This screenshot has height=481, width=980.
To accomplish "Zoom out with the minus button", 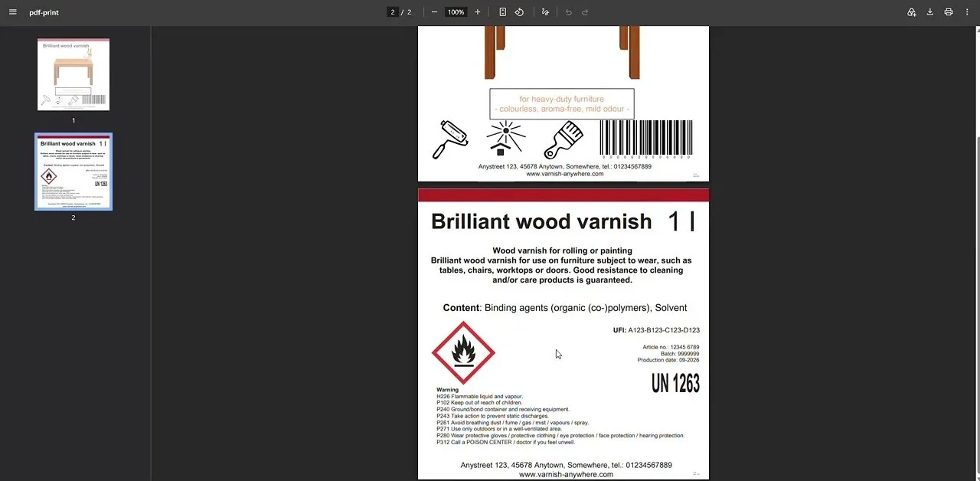I will click(434, 12).
